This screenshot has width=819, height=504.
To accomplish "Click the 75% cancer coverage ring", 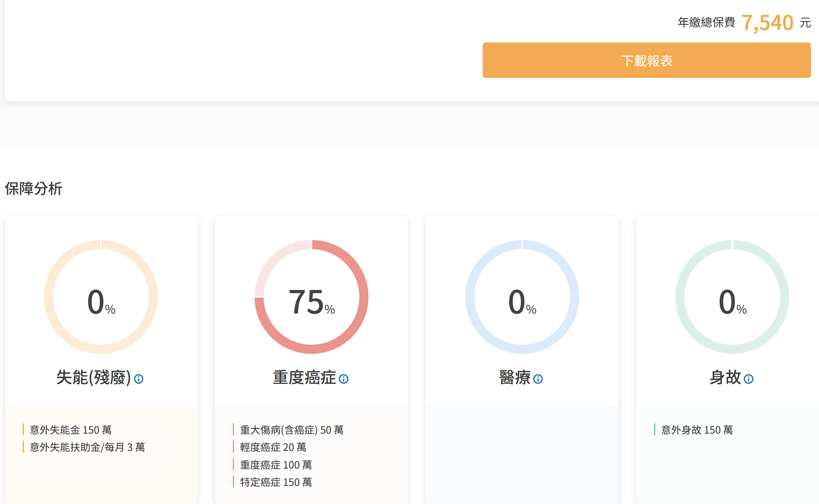I will pos(312,297).
